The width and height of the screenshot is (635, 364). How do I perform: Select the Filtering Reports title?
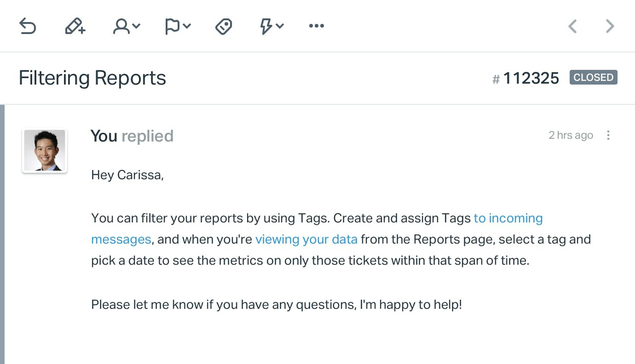point(92,77)
